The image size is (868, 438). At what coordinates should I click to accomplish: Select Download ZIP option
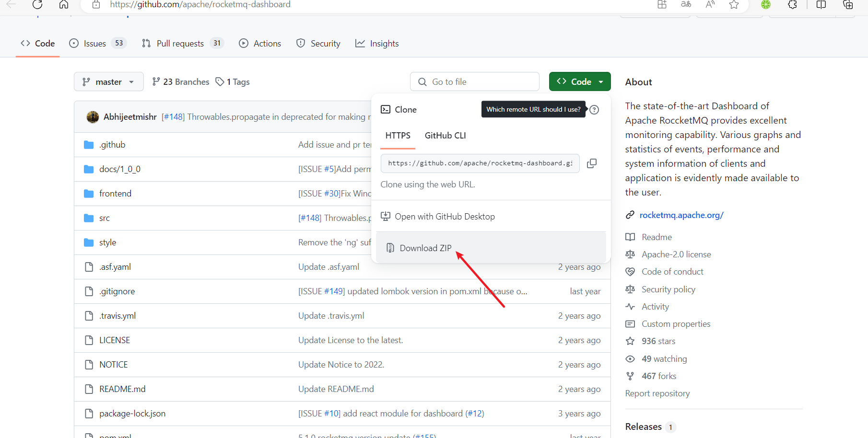(491, 248)
